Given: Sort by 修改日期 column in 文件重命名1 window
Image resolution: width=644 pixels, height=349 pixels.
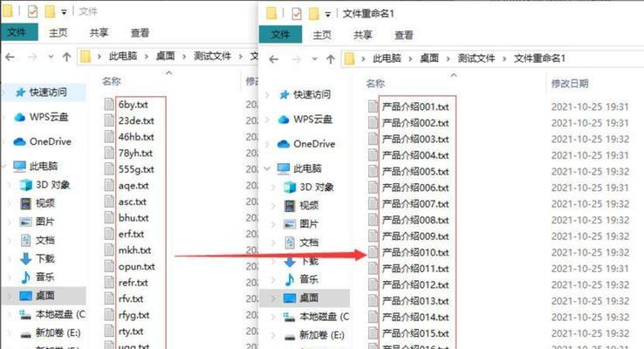Looking at the screenshot, I should click(x=570, y=84).
